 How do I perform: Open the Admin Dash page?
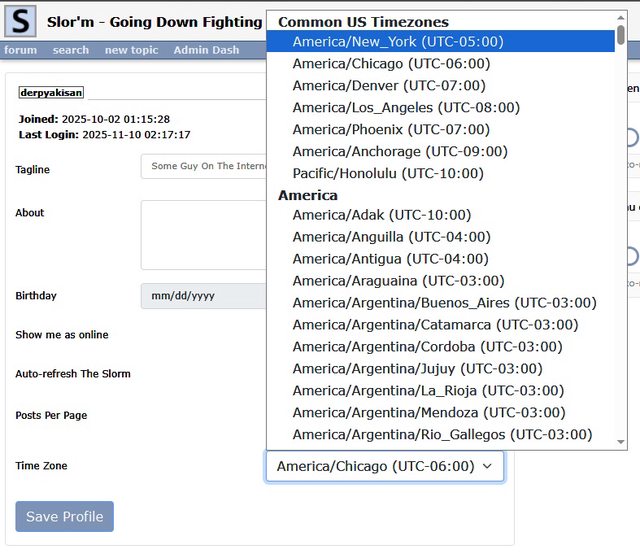[206, 50]
